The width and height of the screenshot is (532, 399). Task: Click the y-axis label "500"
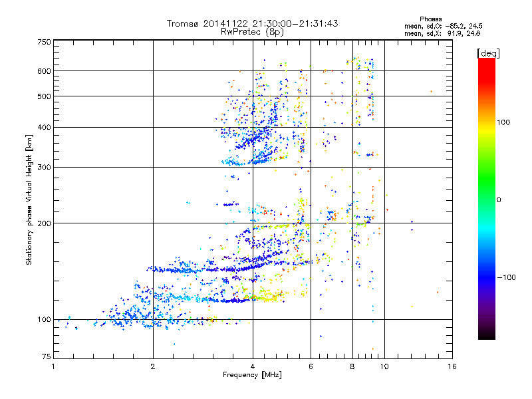[x=44, y=96]
